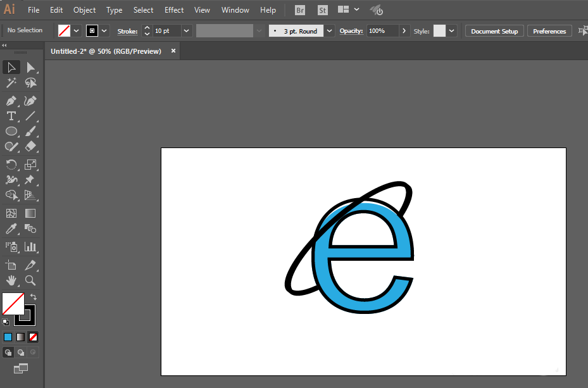Click the Document Setup button
This screenshot has height=388, width=588.
pos(494,31)
